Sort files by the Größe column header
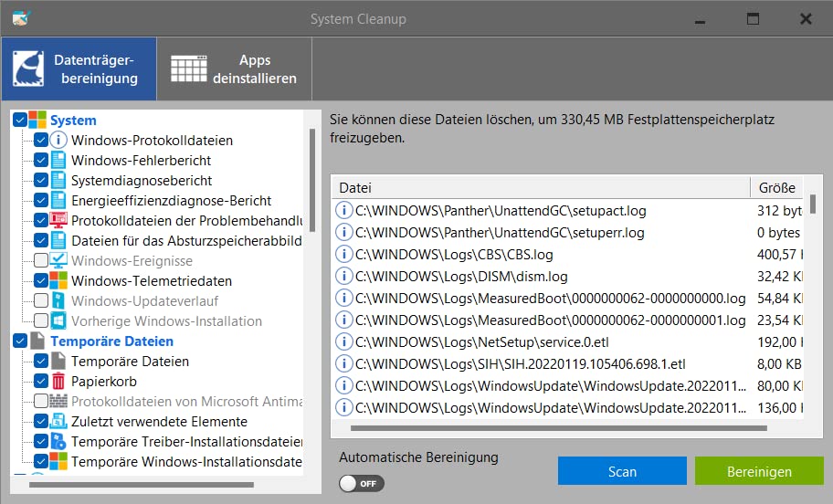 [x=776, y=187]
